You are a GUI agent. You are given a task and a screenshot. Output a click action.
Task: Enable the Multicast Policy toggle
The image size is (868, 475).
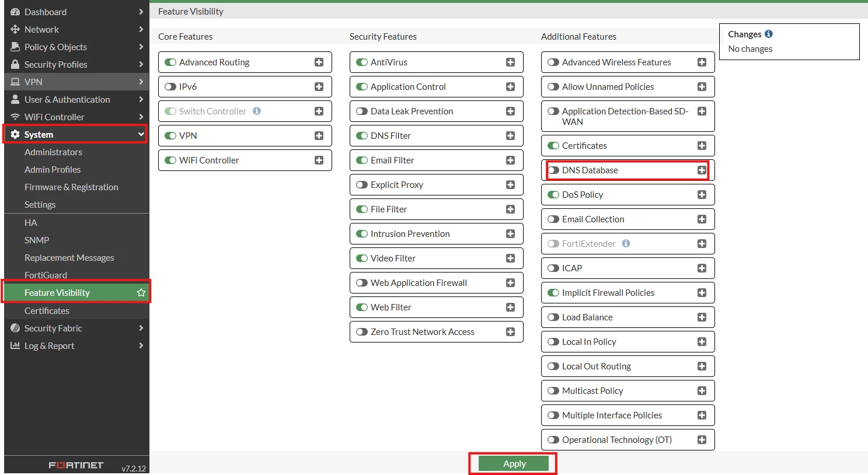pos(553,390)
